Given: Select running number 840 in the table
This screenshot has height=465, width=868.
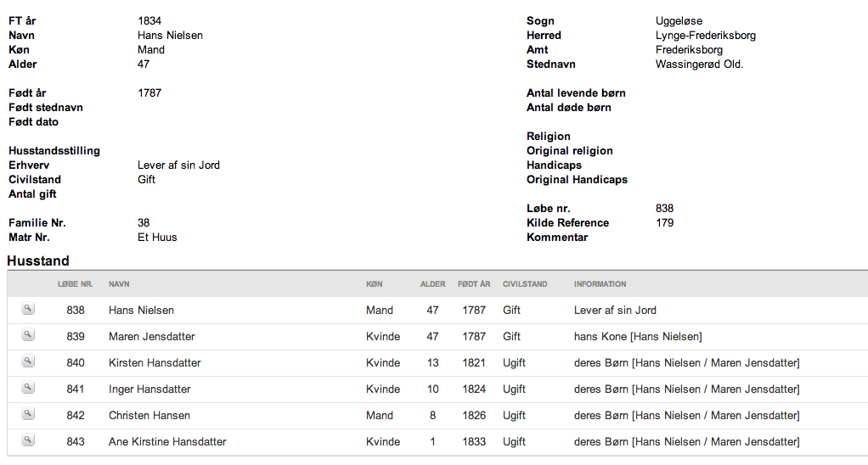Looking at the screenshot, I should pos(76,363).
